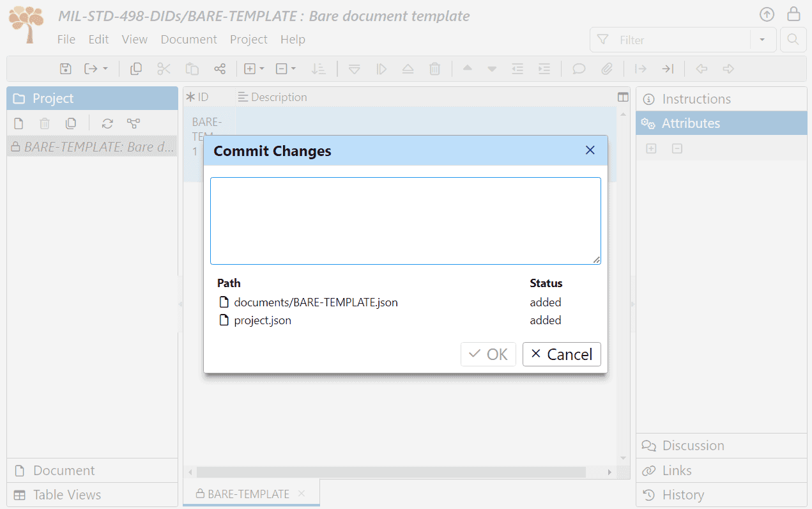
Task: Click the duplicate document icon in Project panel
Action: tap(71, 123)
